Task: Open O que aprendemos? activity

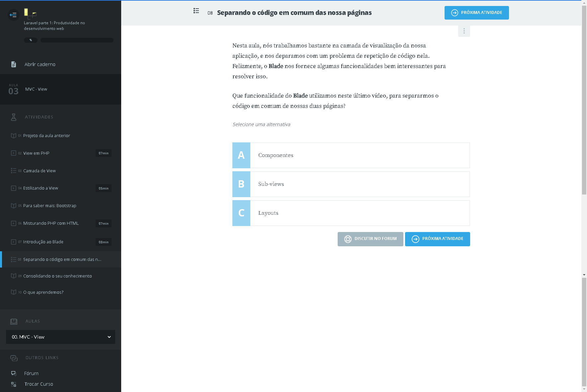Action: 43,292
